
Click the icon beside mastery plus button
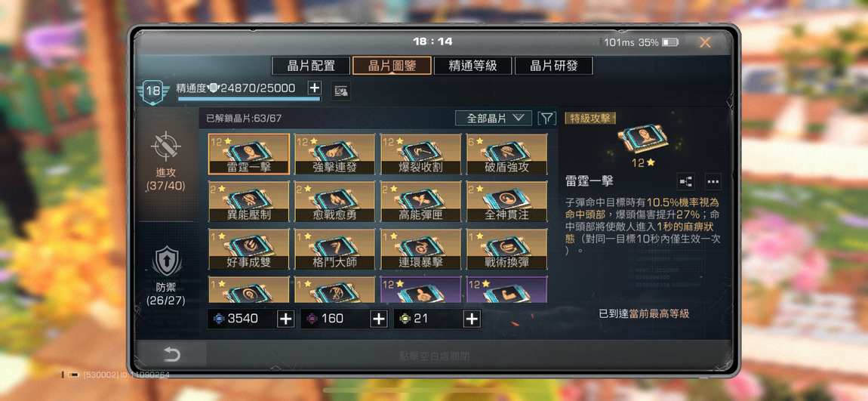(340, 91)
